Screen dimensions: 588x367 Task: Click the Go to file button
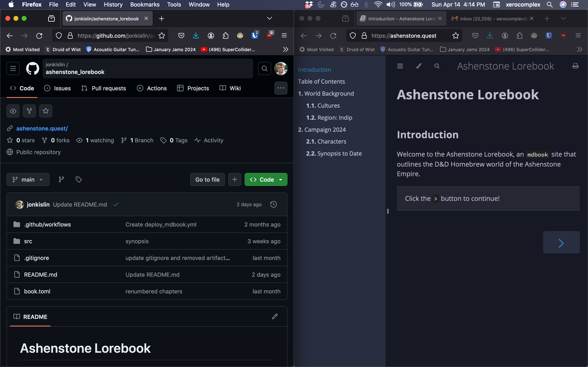[x=207, y=179]
